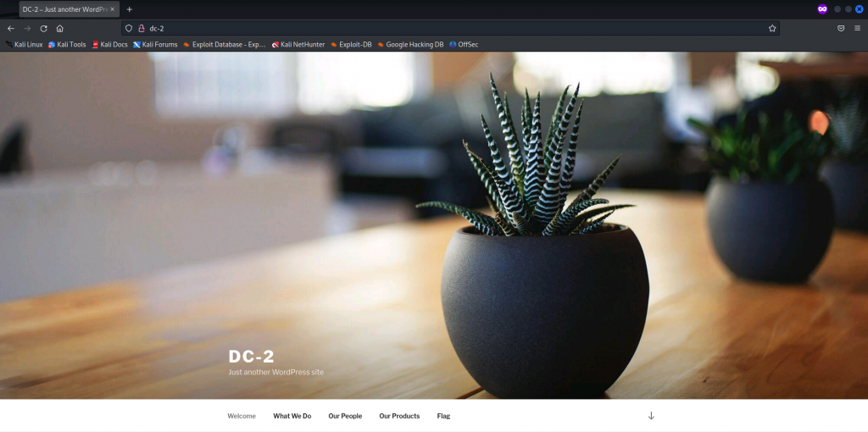Close the Firefox window
868x432 pixels.
(860, 8)
